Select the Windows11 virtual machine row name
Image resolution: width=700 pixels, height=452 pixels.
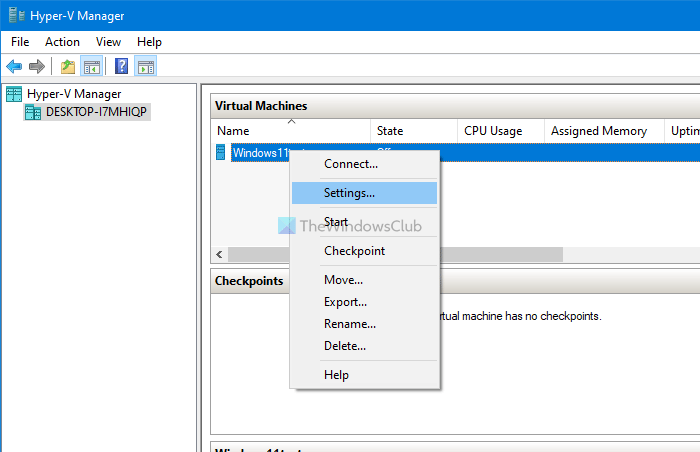[261, 153]
